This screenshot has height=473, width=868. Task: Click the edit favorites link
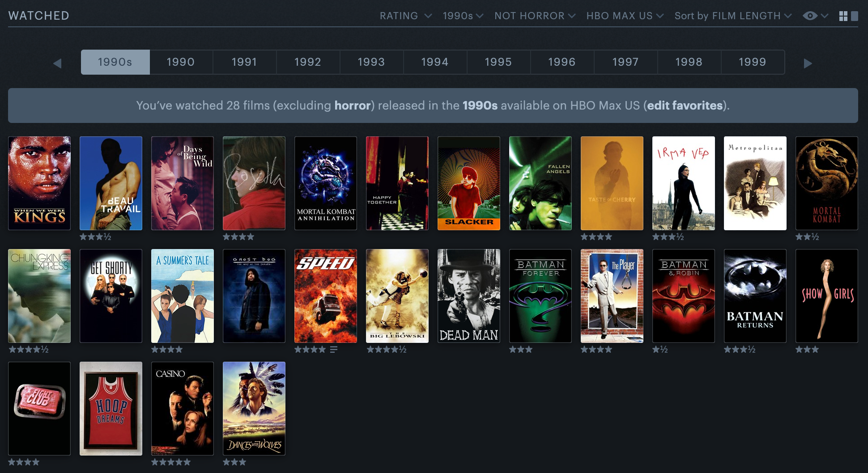[x=685, y=106]
